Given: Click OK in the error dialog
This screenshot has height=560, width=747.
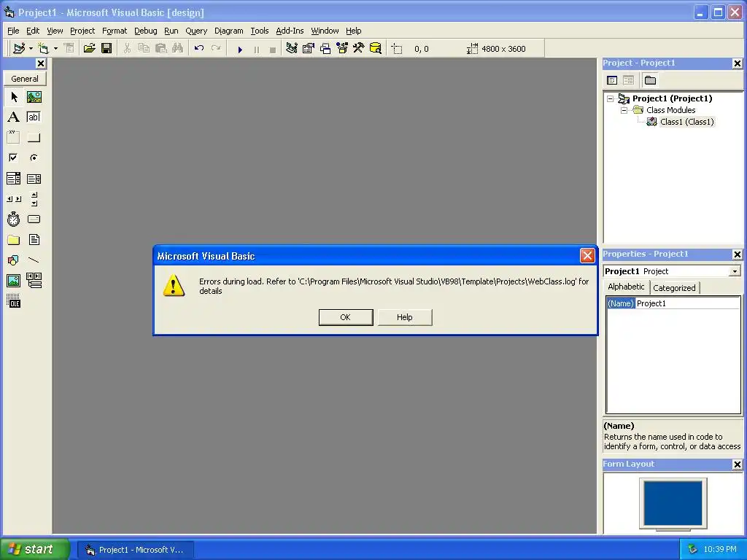Looking at the screenshot, I should click(345, 317).
